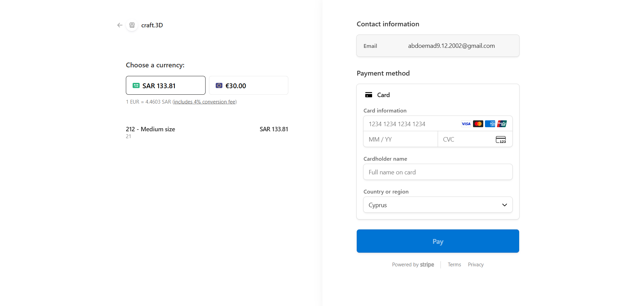Click the Card payment method label

(x=383, y=95)
